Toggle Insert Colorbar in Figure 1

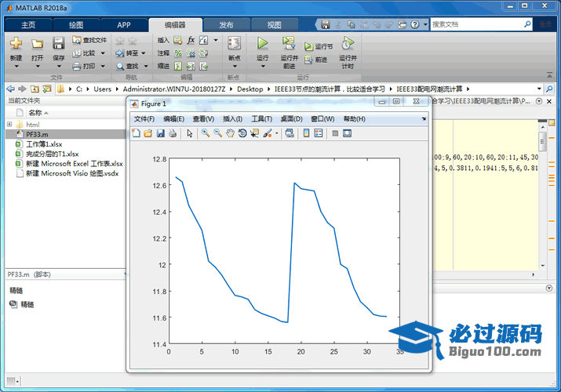coord(306,133)
